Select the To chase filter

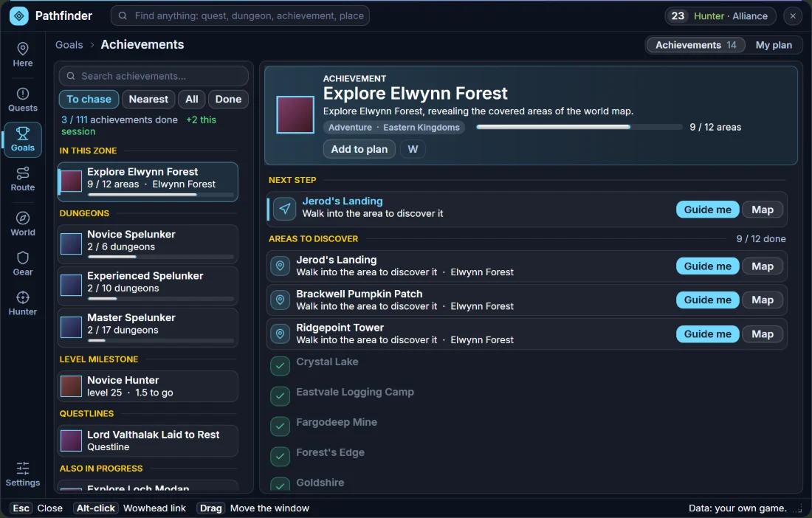(89, 99)
